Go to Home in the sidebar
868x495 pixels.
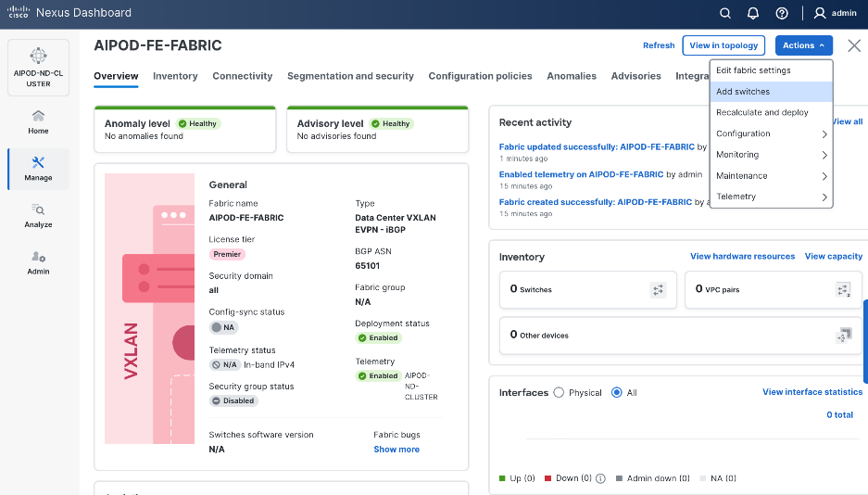(x=38, y=121)
